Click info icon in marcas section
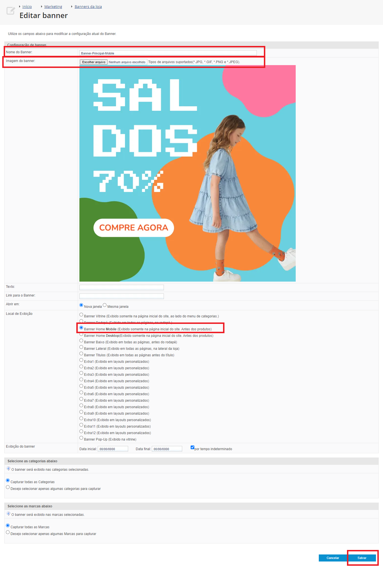Viewport: 383px width, 588px height. (8, 514)
